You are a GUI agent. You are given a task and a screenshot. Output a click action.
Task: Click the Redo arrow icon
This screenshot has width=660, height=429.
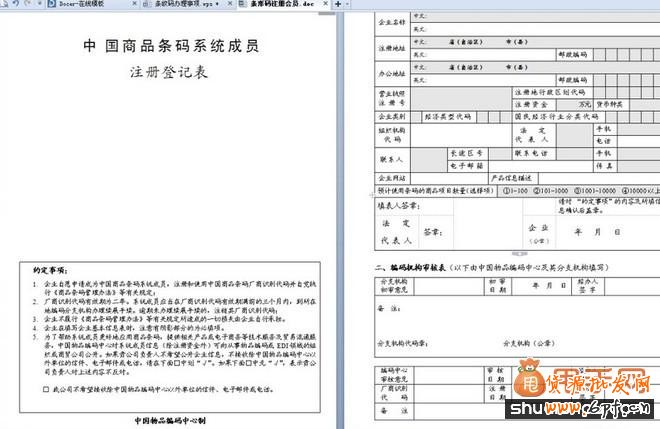pos(28,3)
